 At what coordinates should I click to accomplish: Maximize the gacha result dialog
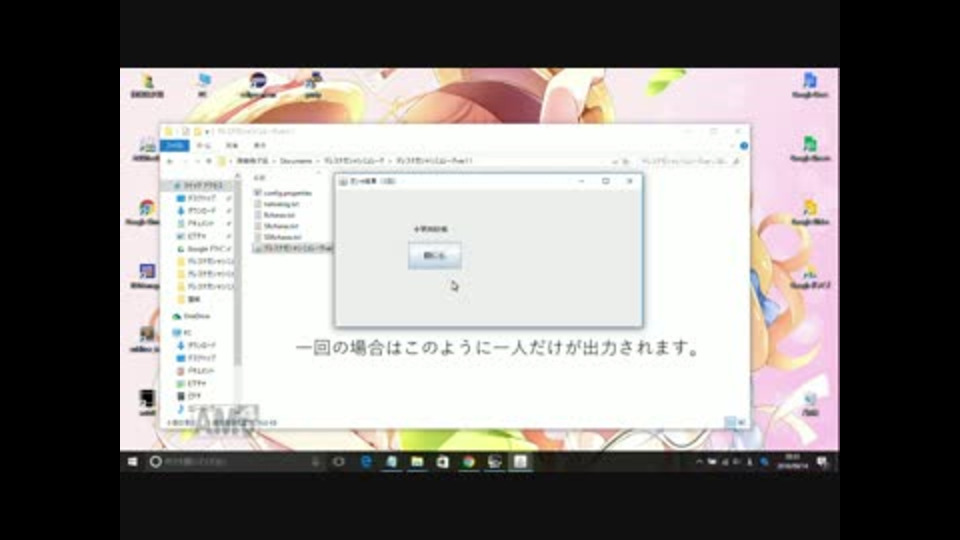[606, 181]
